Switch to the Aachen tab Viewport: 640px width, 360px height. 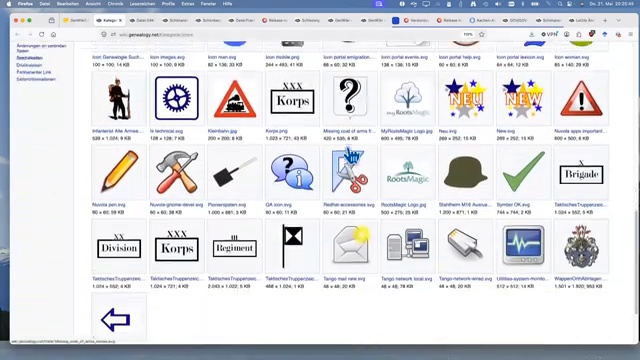point(482,20)
